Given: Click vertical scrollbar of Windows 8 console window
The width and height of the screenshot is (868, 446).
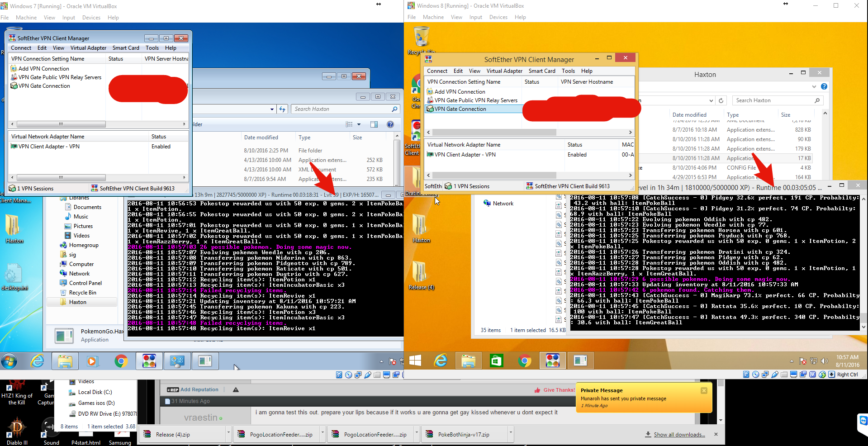Looking at the screenshot, I should point(863,263).
